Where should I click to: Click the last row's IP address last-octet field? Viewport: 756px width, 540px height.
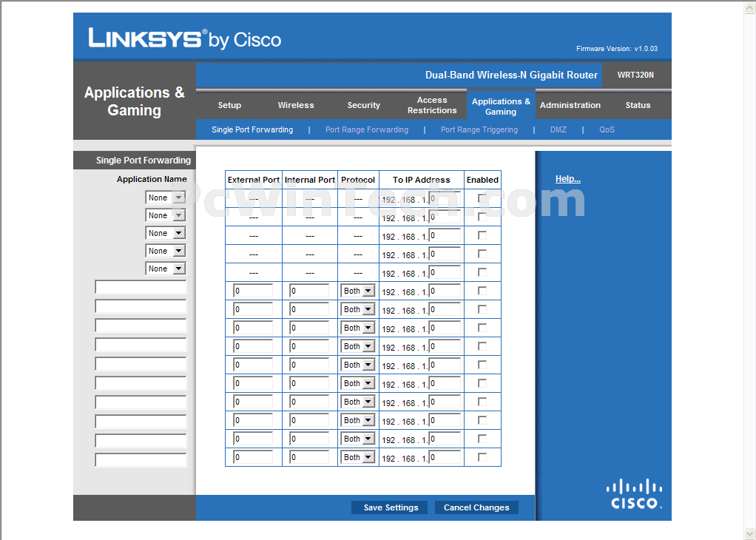(x=445, y=457)
